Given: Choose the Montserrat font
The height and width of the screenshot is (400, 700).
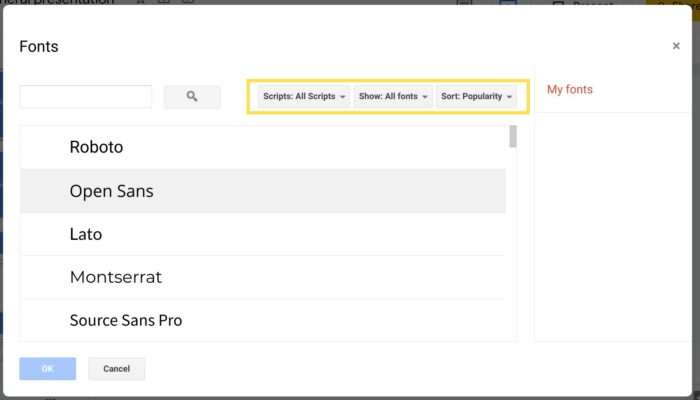Looking at the screenshot, I should pyautogui.click(x=262, y=277).
